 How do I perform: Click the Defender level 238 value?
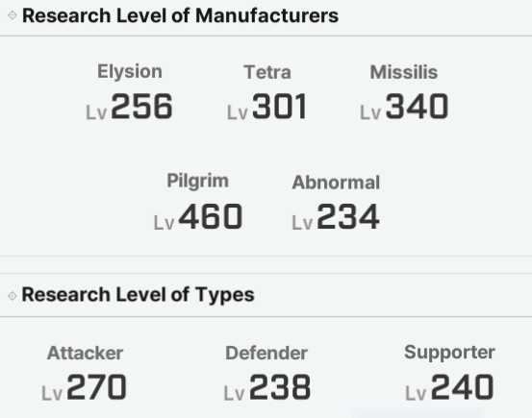pyautogui.click(x=267, y=387)
